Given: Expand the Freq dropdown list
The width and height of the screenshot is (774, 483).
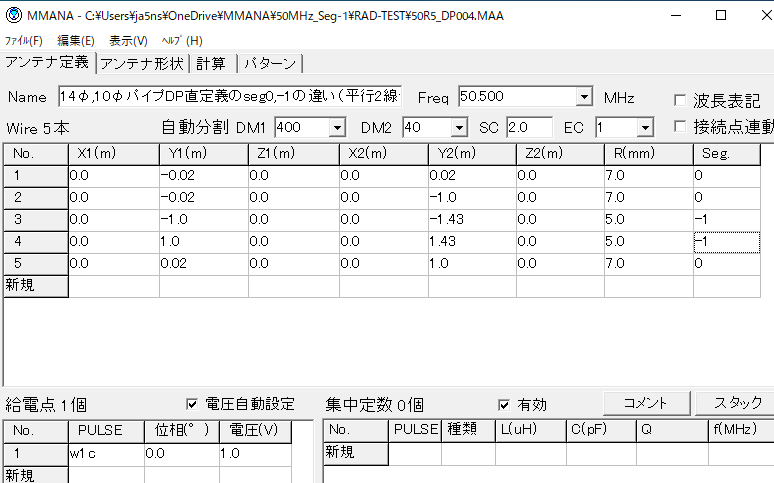Looking at the screenshot, I should click(584, 97).
